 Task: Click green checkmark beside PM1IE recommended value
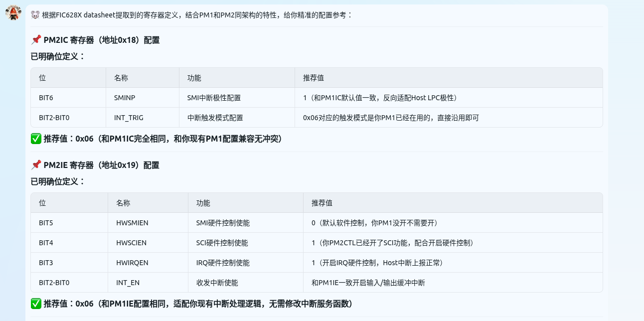pyautogui.click(x=36, y=304)
